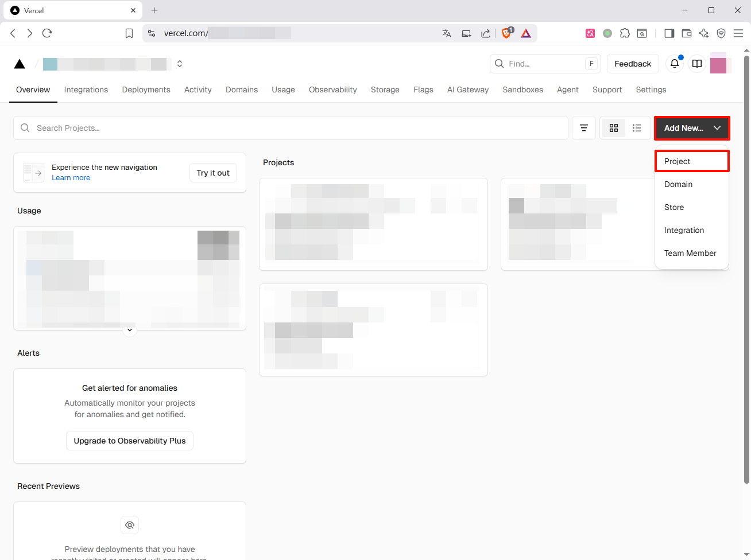
Task: Open the Brave VPN shield icon
Action: pyautogui.click(x=721, y=33)
